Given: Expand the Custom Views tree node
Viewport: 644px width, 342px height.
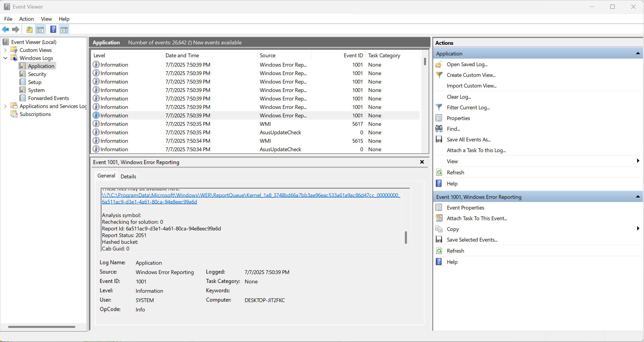Looking at the screenshot, I should 5,50.
